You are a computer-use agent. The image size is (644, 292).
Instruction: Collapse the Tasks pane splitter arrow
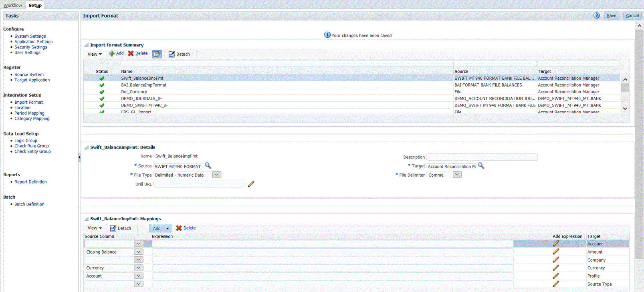[x=79, y=157]
